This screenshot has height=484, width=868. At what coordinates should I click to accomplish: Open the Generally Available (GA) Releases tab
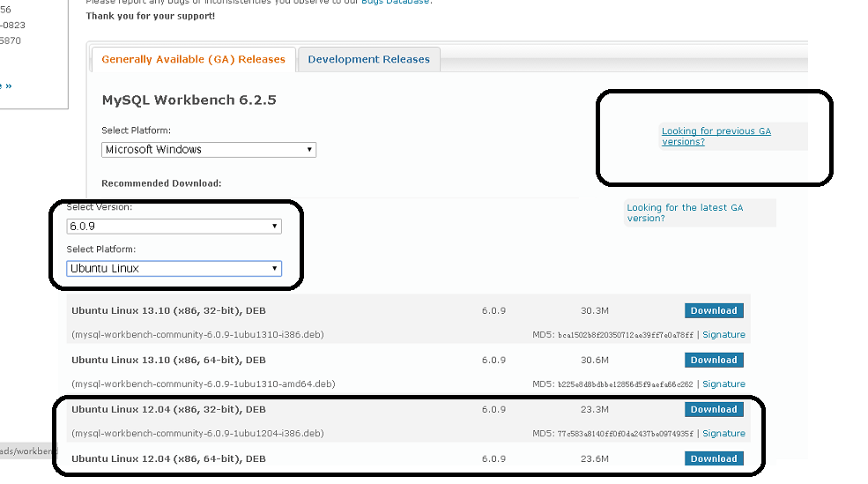pos(193,59)
